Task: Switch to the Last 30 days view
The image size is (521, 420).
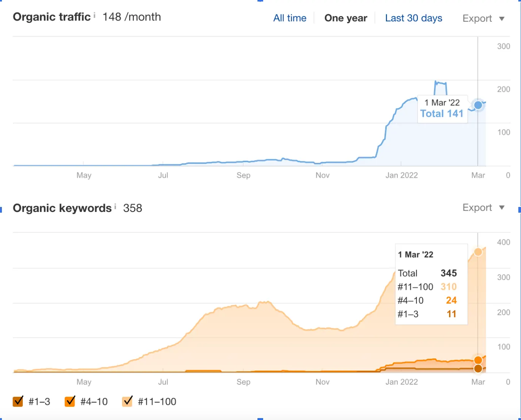Action: [413, 18]
